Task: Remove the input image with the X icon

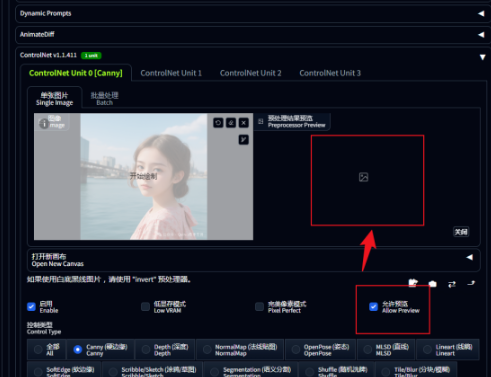Action: pyautogui.click(x=244, y=123)
